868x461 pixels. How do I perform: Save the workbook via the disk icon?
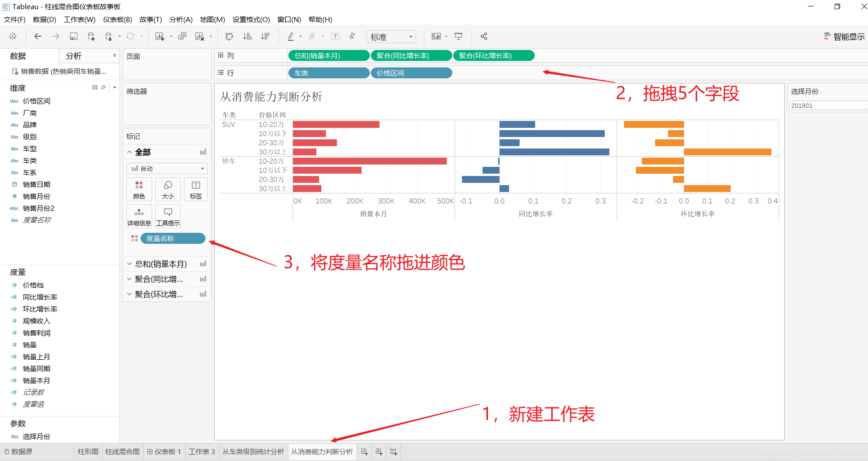coord(73,36)
